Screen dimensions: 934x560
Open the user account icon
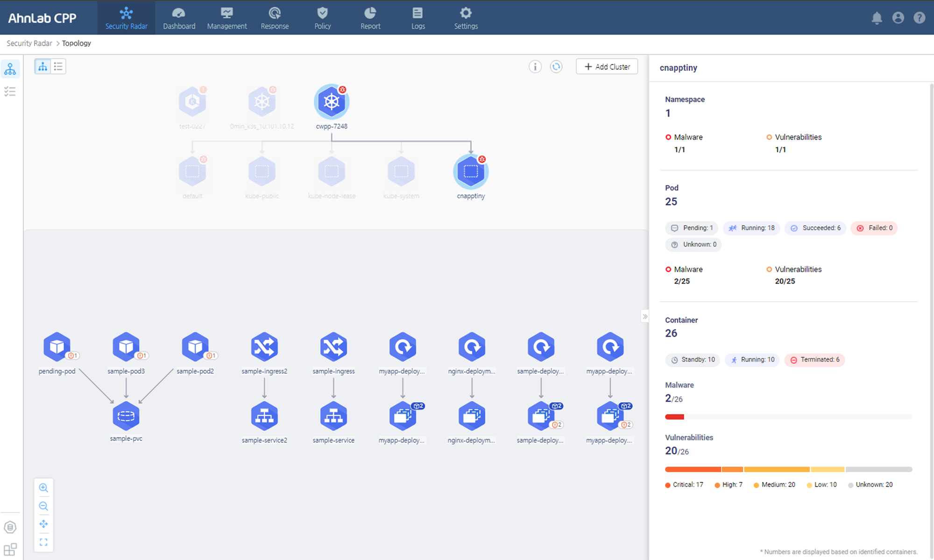pyautogui.click(x=898, y=18)
